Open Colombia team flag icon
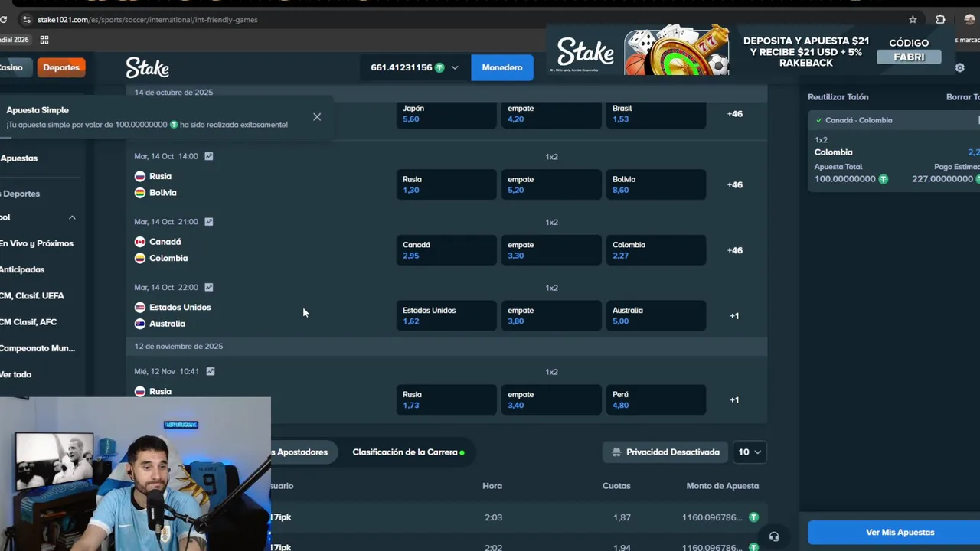The height and width of the screenshot is (551, 980). click(x=139, y=258)
